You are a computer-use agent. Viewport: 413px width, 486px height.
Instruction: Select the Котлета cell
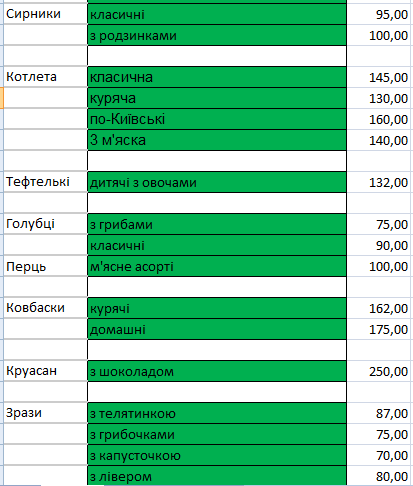point(45,77)
